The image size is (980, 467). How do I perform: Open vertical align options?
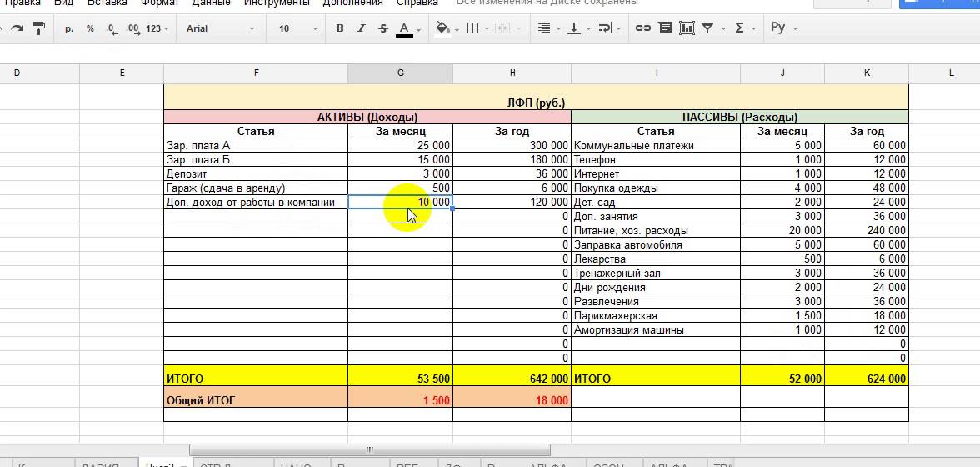click(578, 28)
